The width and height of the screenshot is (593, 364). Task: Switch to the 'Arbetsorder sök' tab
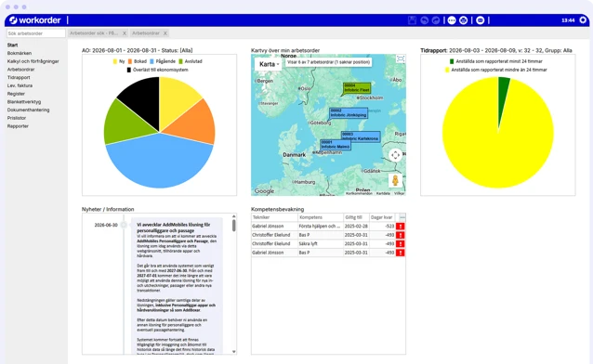coord(94,33)
